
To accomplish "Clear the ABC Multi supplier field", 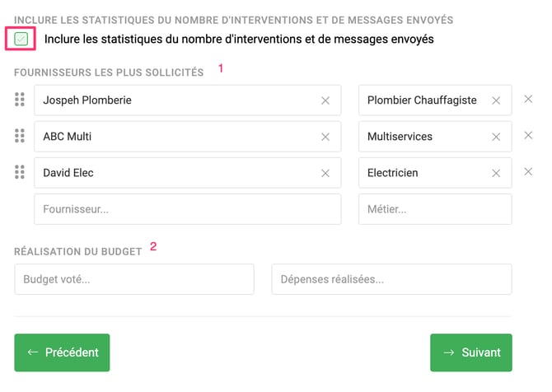I will click(325, 137).
